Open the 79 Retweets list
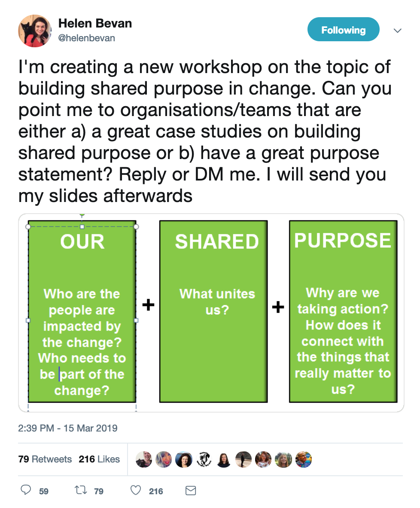 (45, 459)
